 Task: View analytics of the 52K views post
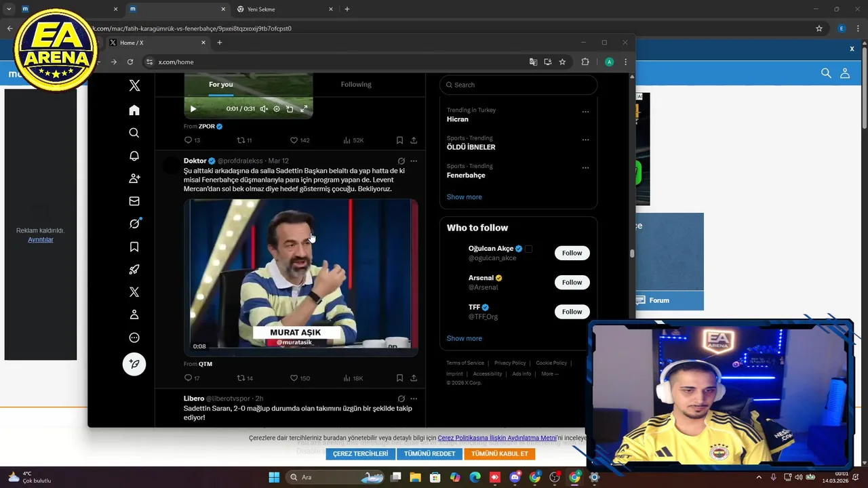coord(353,140)
